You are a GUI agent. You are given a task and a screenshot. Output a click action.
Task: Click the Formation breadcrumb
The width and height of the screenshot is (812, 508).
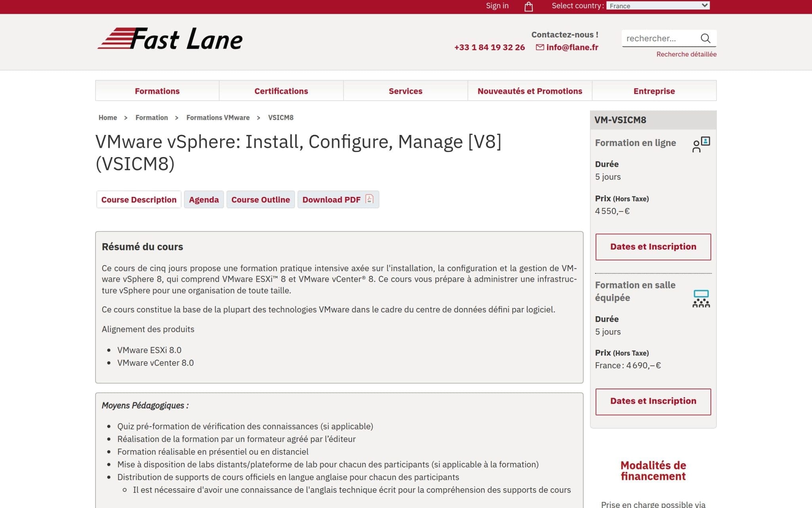coord(151,117)
